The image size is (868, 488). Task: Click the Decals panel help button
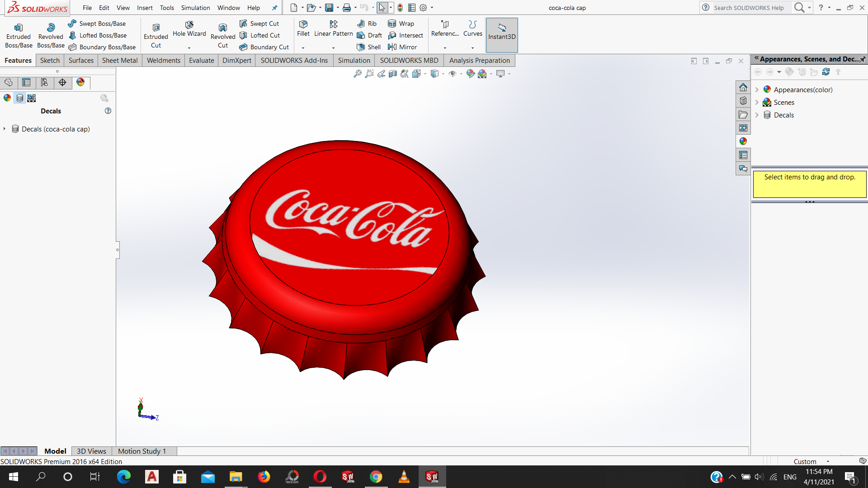pos(108,111)
